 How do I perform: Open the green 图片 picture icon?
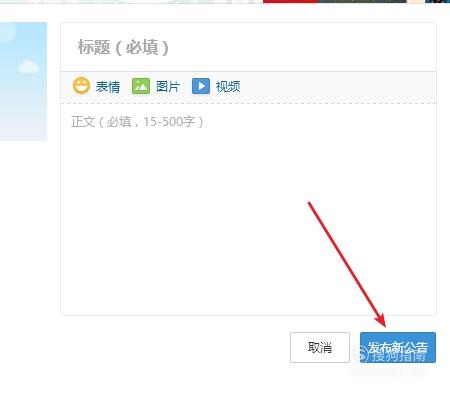[x=141, y=86]
